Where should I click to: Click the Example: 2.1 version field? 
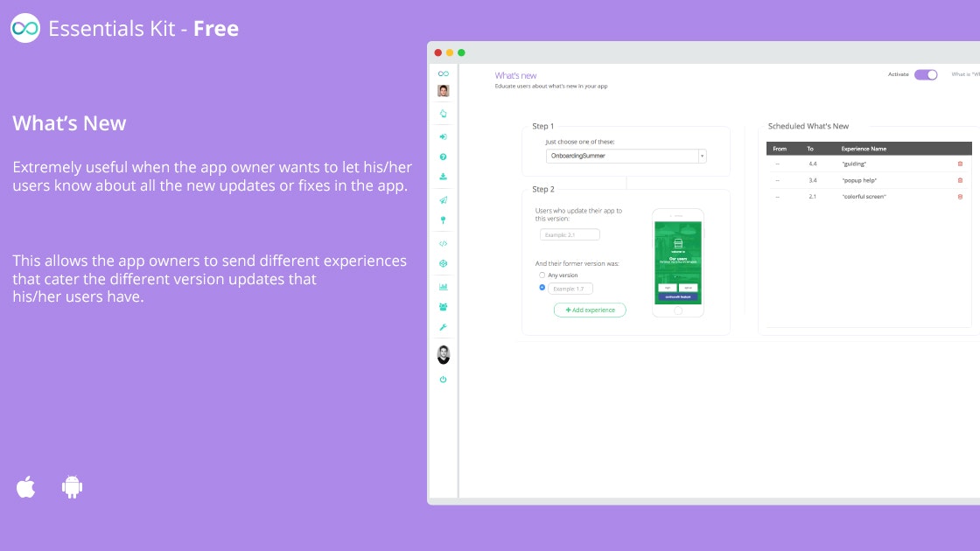570,235
